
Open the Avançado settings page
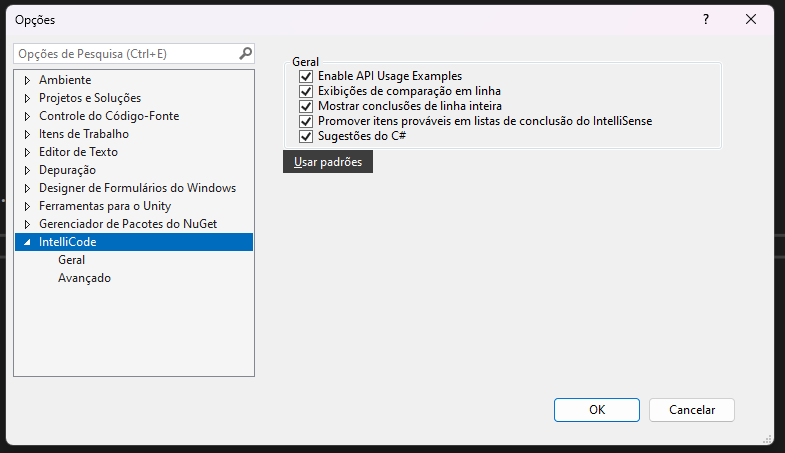point(84,278)
